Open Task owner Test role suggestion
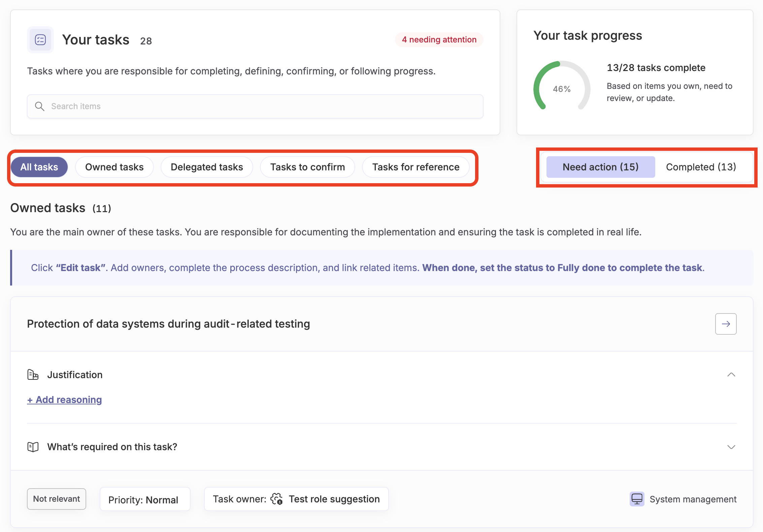This screenshot has height=532, width=763. pos(296,499)
